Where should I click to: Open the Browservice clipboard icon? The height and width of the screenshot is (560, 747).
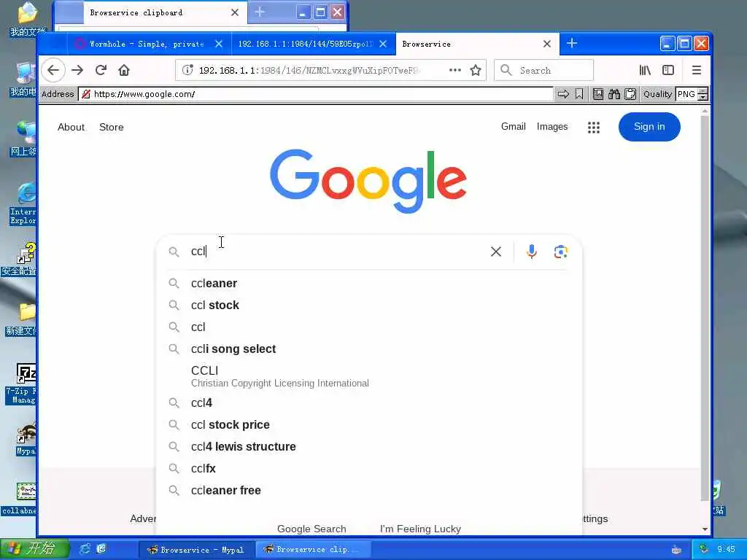tap(630, 94)
